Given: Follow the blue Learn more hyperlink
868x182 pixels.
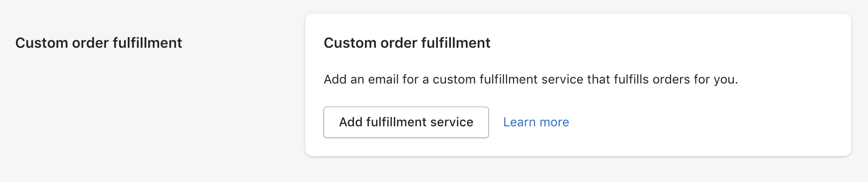Looking at the screenshot, I should [x=536, y=122].
